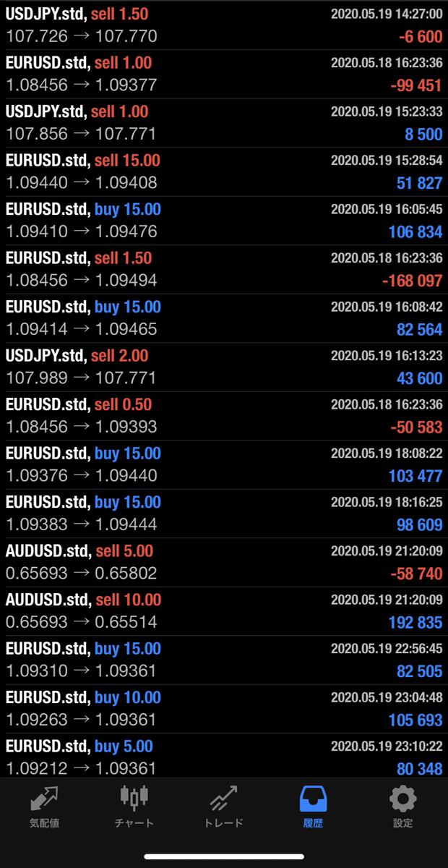Select USDJPY sell 1.00 trade with 8 500 profit
The width and height of the screenshot is (448, 868).
(224, 123)
